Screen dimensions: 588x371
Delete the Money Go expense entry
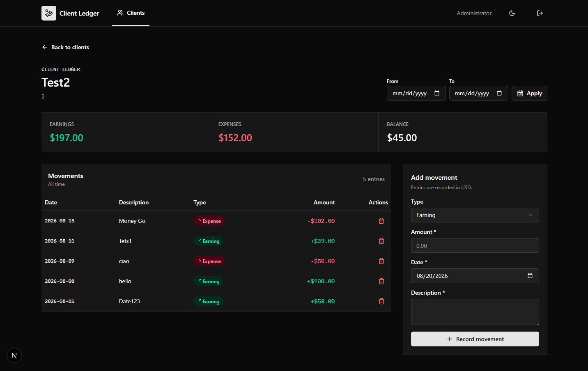coord(381,221)
